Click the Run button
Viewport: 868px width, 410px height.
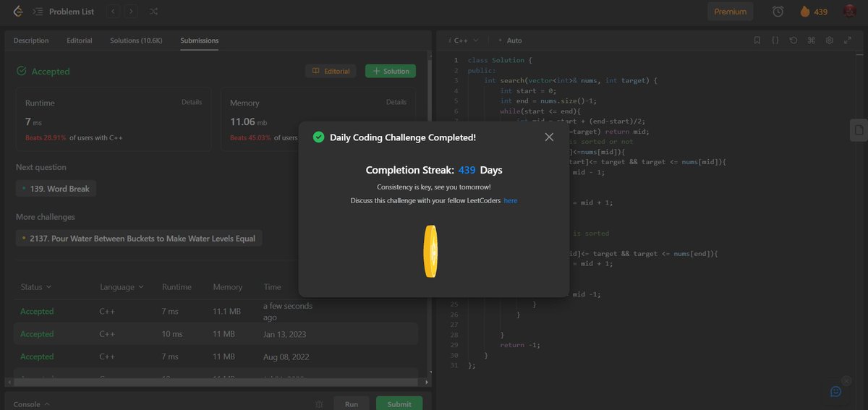pyautogui.click(x=351, y=403)
